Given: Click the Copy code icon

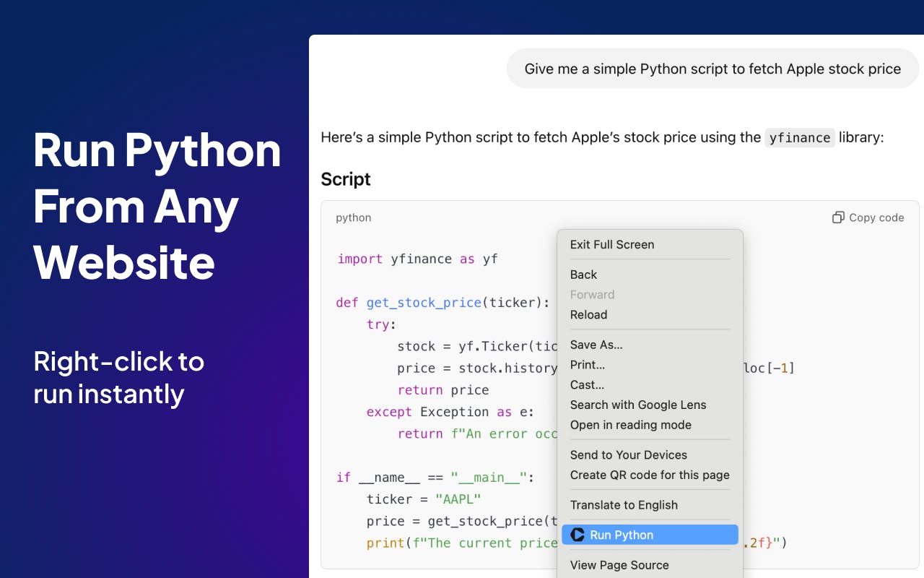Looking at the screenshot, I should point(838,217).
